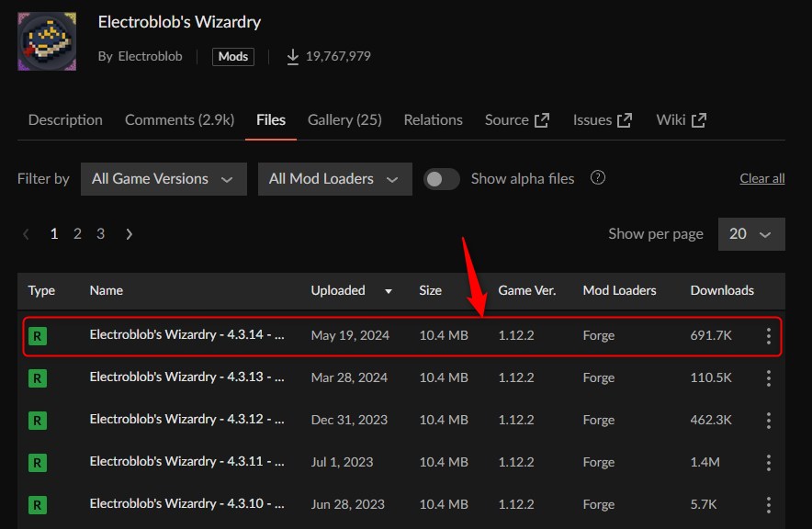Open the Electroblob's Wizardry - 4.3.13 file
The image size is (812, 529).
click(187, 377)
